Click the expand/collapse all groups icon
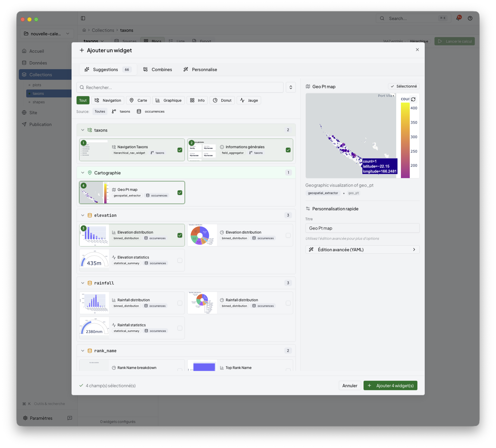Image resolution: width=496 pixels, height=448 pixels. (291, 87)
